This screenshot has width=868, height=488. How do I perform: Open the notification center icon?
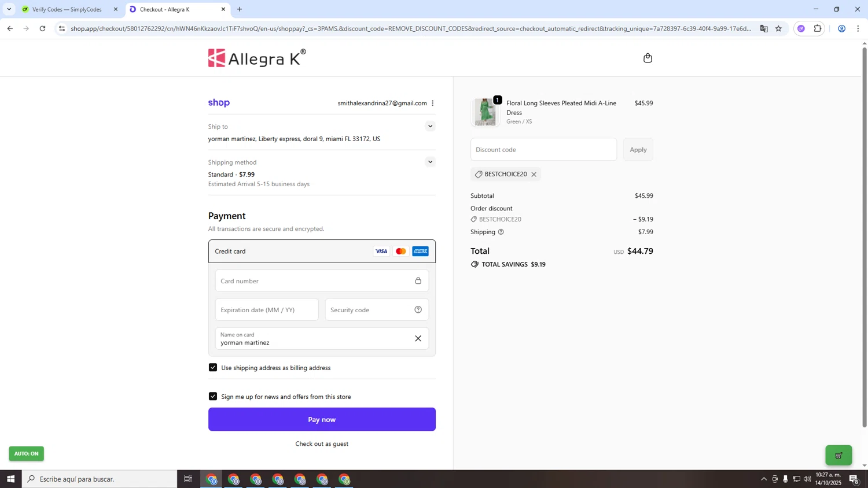tap(854, 479)
